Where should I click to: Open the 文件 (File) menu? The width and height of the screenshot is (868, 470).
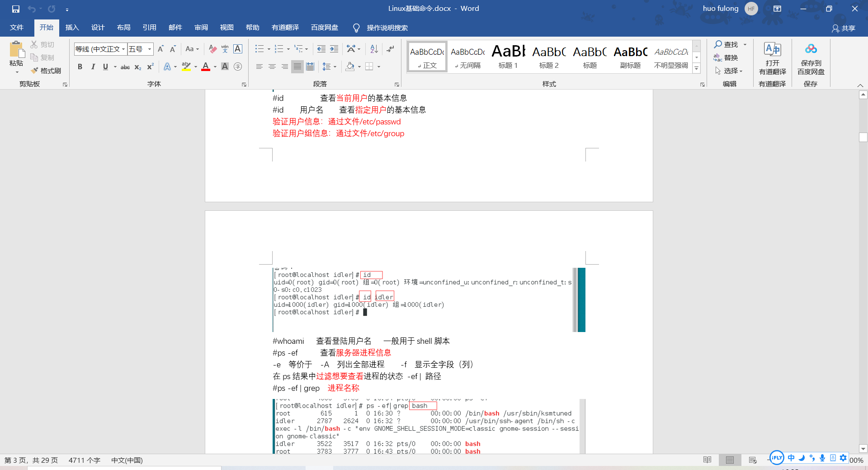click(17, 28)
